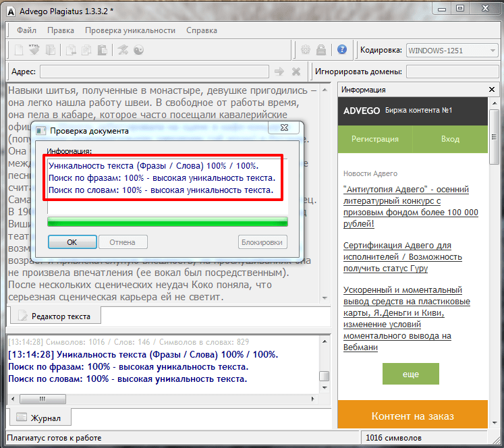Click the new blank document toolbar icon
This screenshot has width=504, height=448.
pos(19,50)
